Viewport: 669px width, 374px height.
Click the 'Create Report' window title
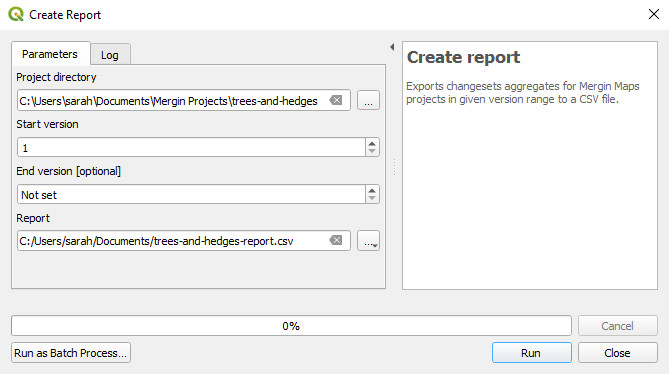[x=65, y=15]
